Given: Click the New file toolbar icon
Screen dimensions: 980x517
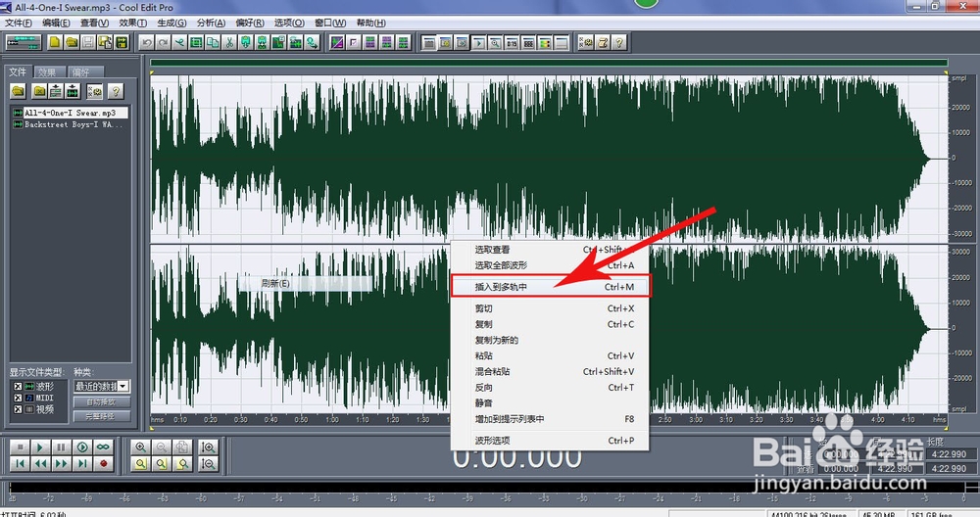Looking at the screenshot, I should (55, 42).
